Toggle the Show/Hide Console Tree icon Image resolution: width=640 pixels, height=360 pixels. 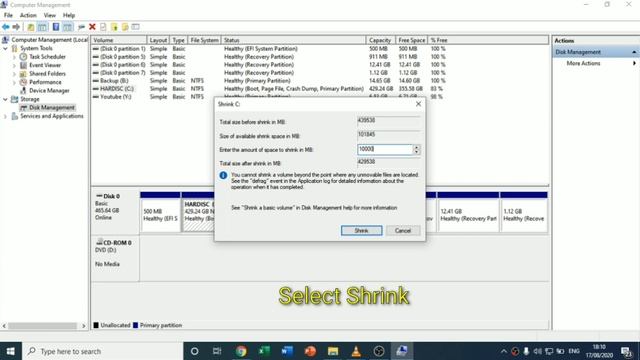(x=42, y=27)
